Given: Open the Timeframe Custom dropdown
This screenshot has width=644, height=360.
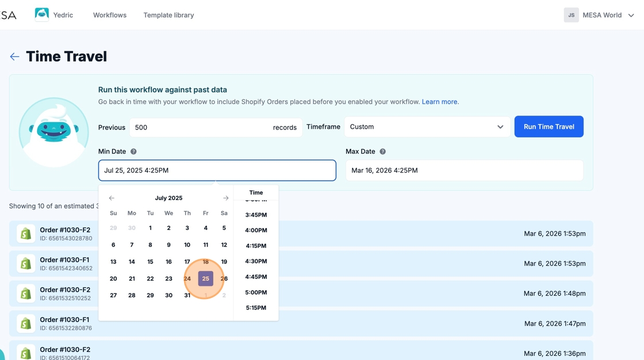Looking at the screenshot, I should [427, 127].
